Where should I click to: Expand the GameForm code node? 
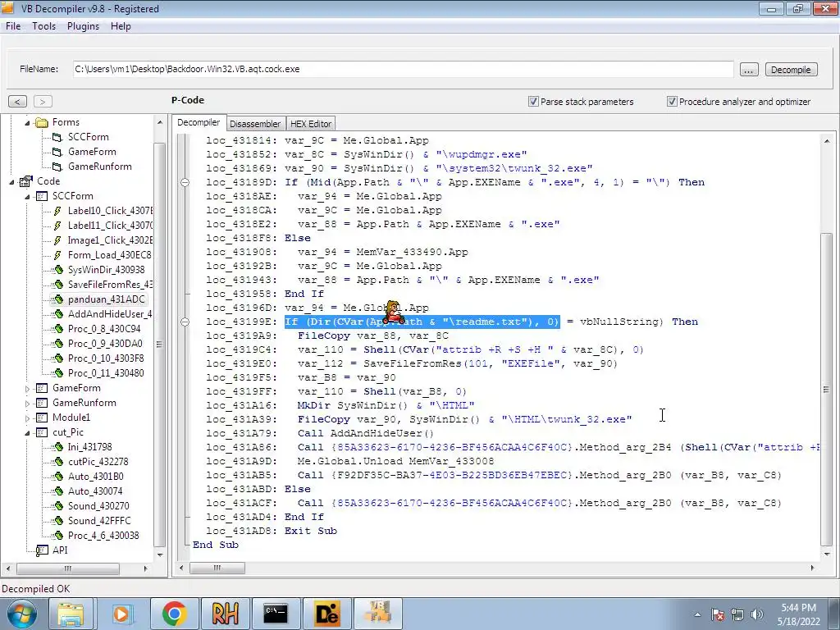(27, 388)
